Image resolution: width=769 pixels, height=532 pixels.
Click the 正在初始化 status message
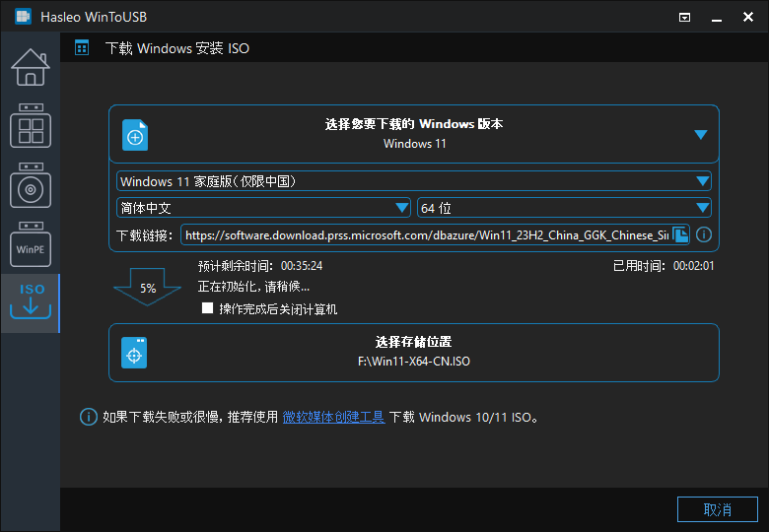coord(253,287)
